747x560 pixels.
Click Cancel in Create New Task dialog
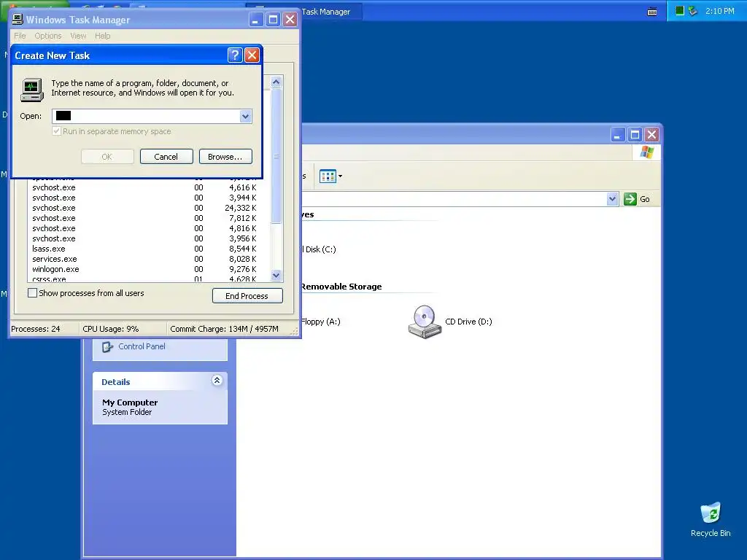click(x=166, y=157)
